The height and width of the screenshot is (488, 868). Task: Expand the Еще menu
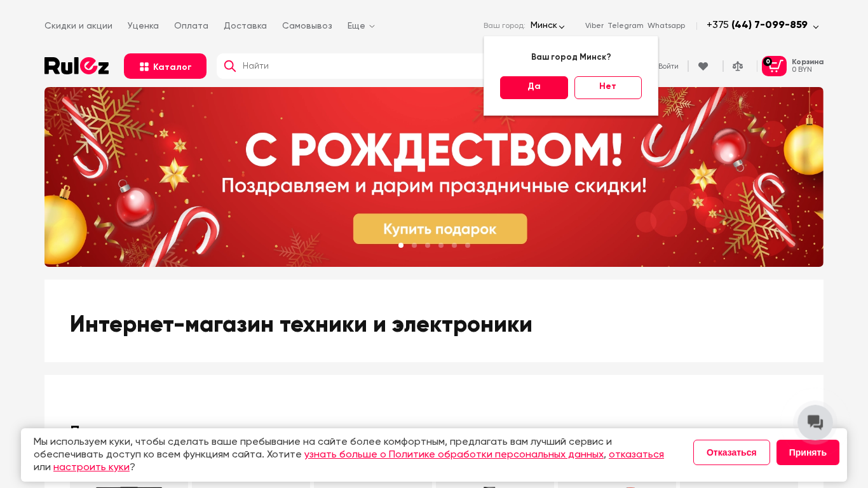361,26
